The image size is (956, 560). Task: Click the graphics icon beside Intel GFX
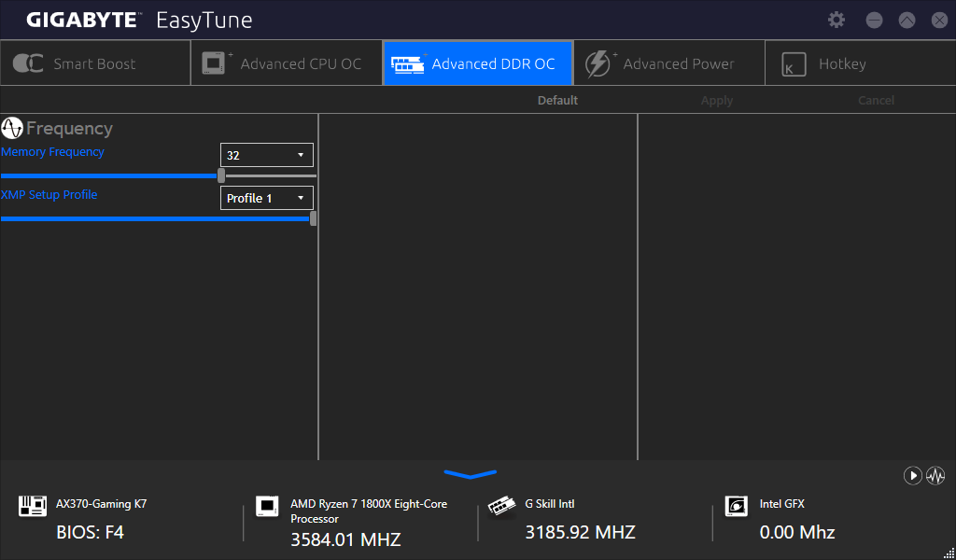(737, 506)
